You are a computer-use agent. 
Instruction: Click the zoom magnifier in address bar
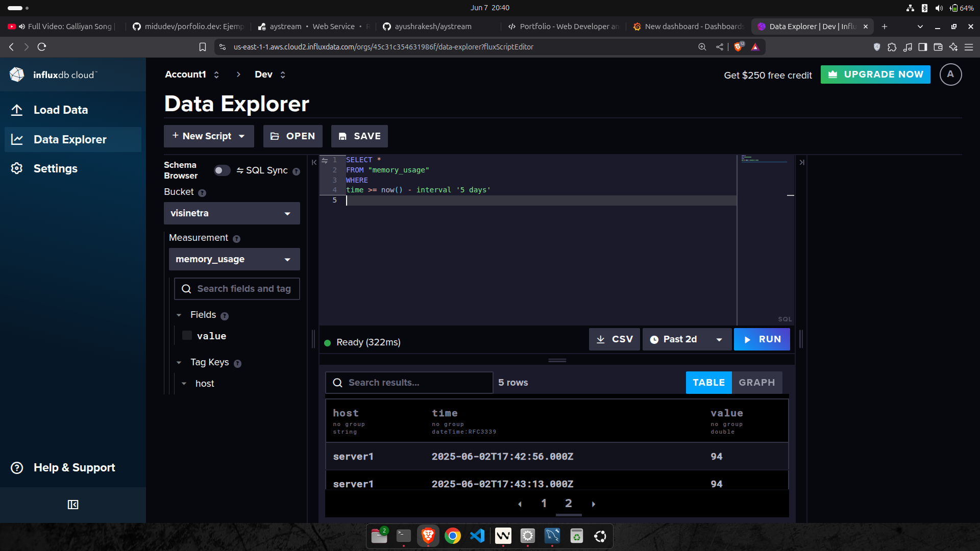click(702, 47)
